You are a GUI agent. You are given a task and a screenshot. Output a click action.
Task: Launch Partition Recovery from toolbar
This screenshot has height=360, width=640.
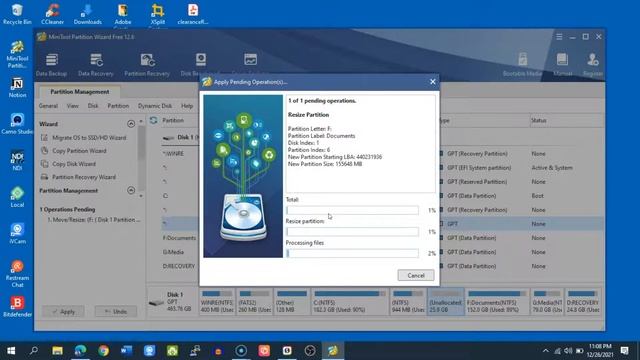(x=147, y=64)
